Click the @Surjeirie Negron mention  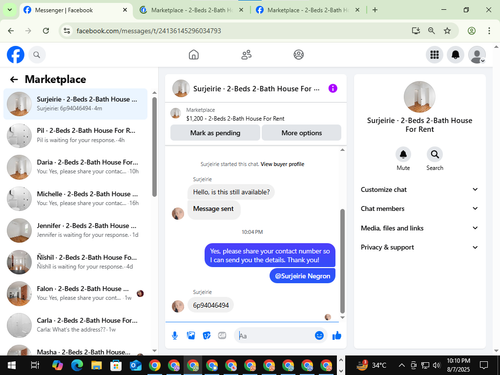(x=302, y=276)
